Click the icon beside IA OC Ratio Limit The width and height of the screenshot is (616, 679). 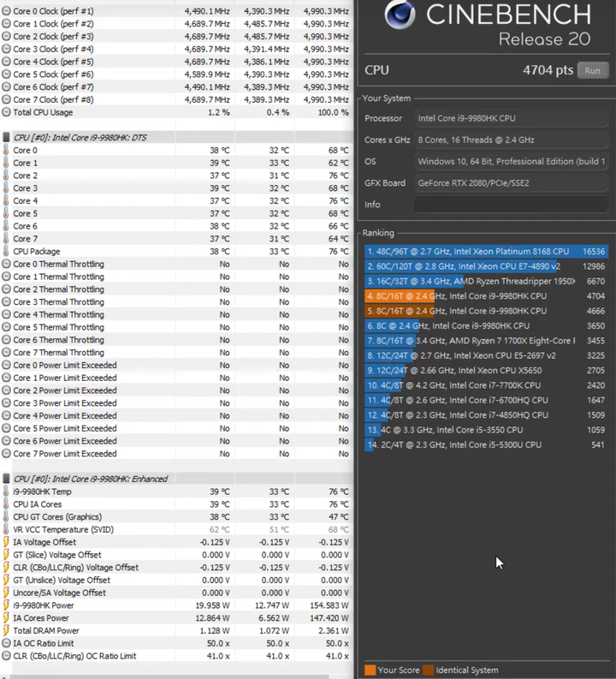coord(6,644)
